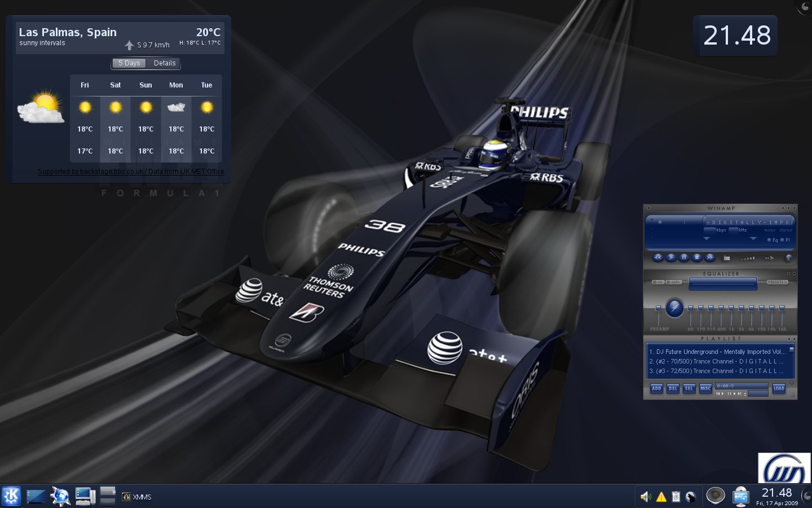Viewport: 812px width, 508px height.
Task: Click the playlist scroll up/down arrows
Action: click(x=791, y=384)
